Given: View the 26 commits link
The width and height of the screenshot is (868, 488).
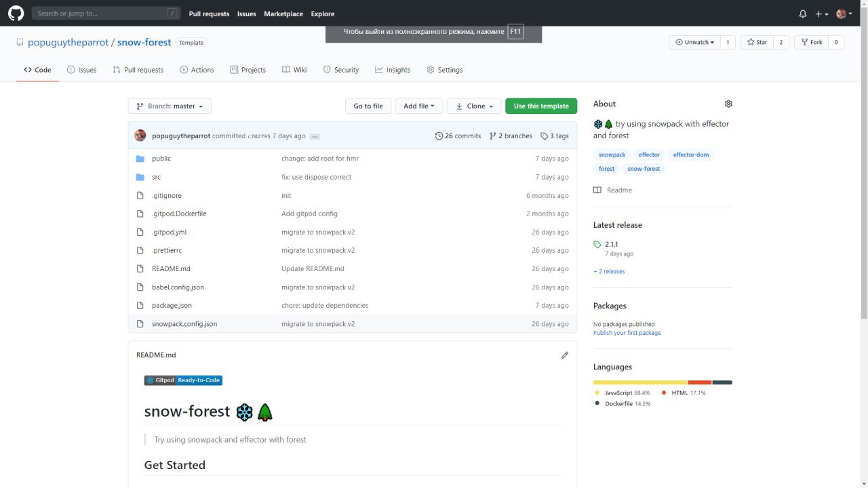Looking at the screenshot, I should (458, 136).
